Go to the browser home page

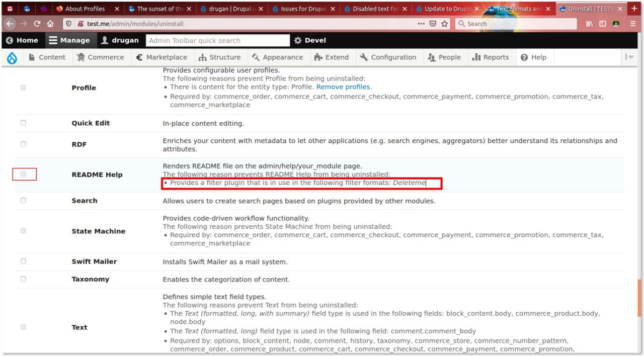pyautogui.click(x=50, y=24)
